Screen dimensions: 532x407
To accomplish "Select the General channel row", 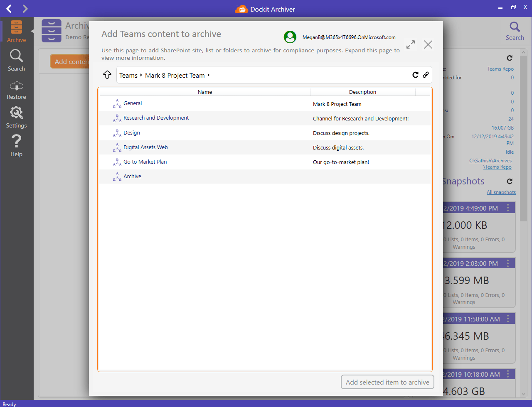I will tap(265, 104).
